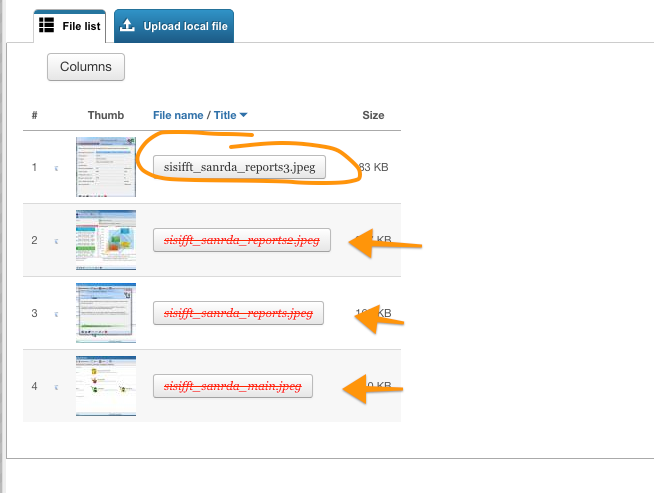The image size is (654, 493).
Task: Open thumbnail of sisifft_sanrda_main.jpeg
Action: (x=106, y=386)
